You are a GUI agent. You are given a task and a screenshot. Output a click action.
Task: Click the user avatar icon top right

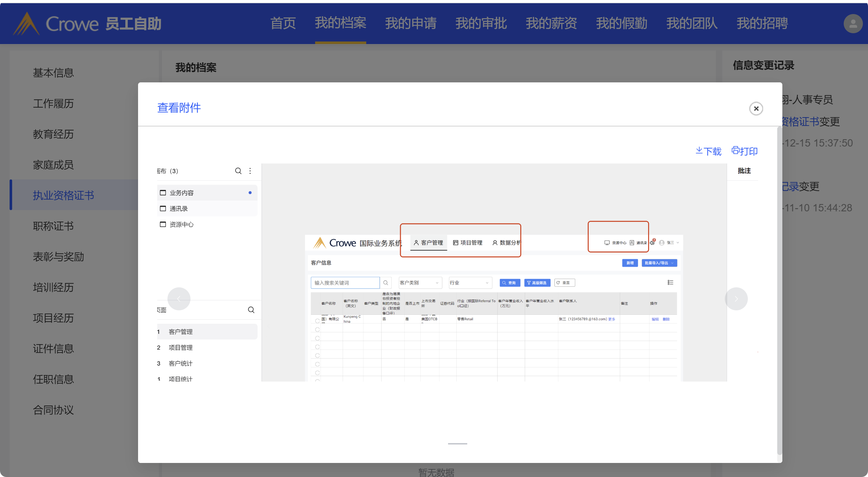[853, 24]
